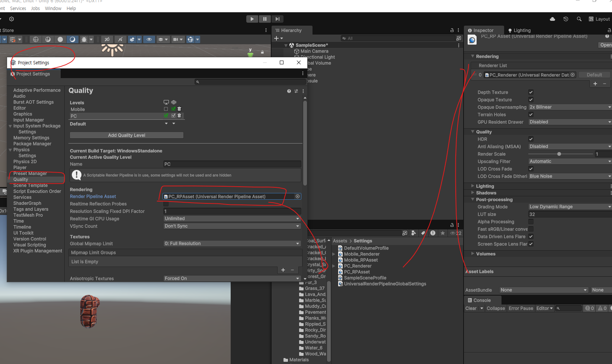612x364 pixels.
Task: Open the Undo History icon
Action: tap(566, 19)
